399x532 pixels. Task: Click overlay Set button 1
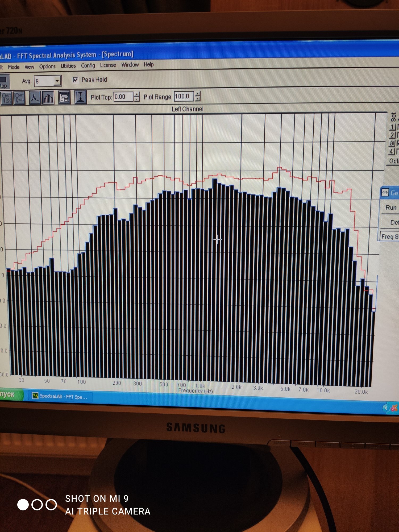tap(393, 127)
